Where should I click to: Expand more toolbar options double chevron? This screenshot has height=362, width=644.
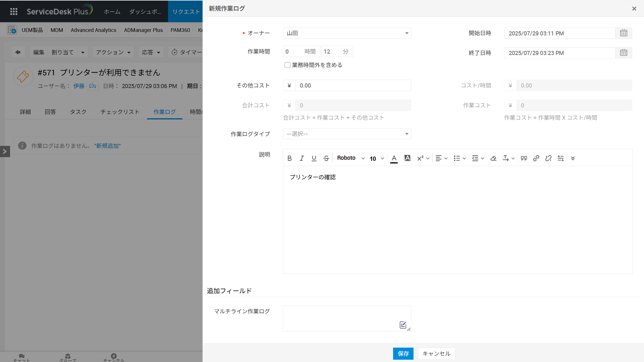(x=573, y=158)
